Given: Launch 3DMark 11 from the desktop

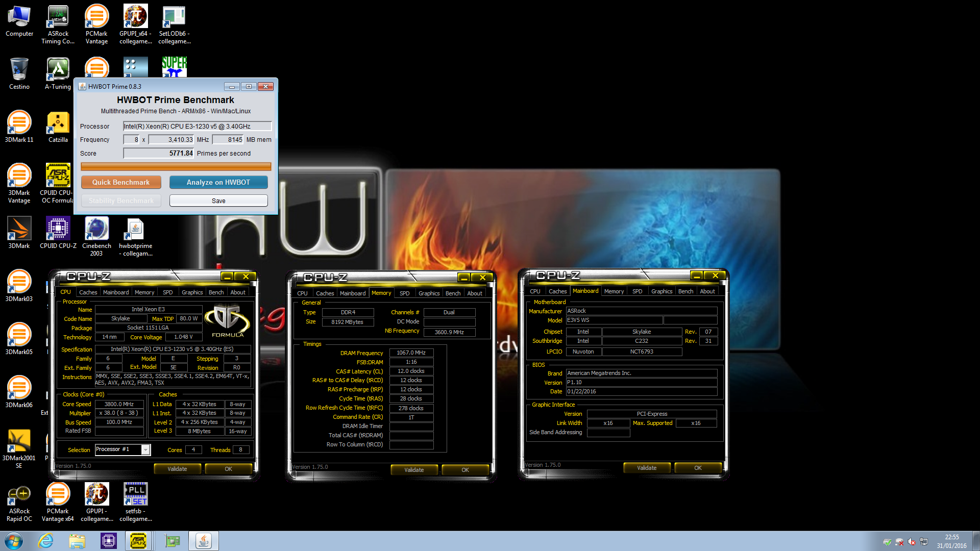Looking at the screenshot, I should tap(19, 127).
